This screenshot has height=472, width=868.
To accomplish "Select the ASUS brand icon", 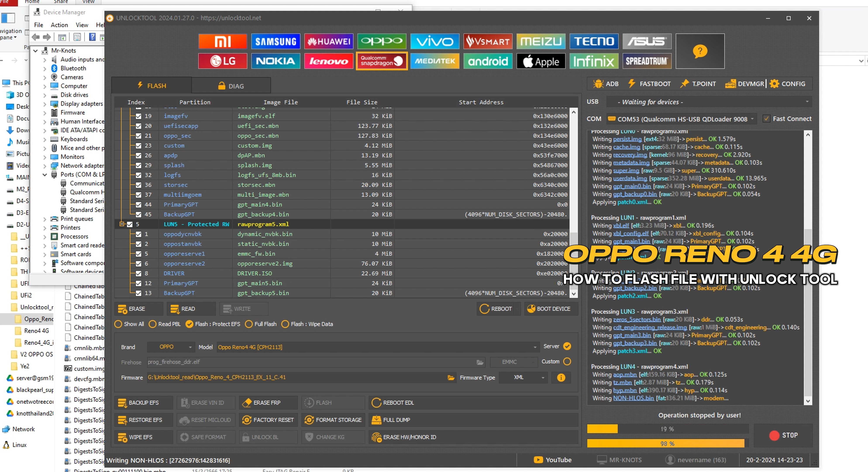I will click(x=647, y=42).
